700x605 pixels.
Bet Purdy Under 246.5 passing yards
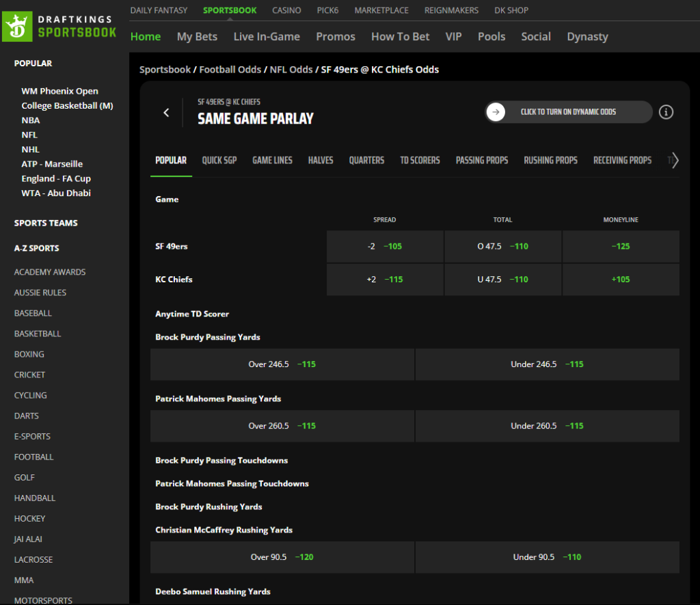click(x=548, y=364)
